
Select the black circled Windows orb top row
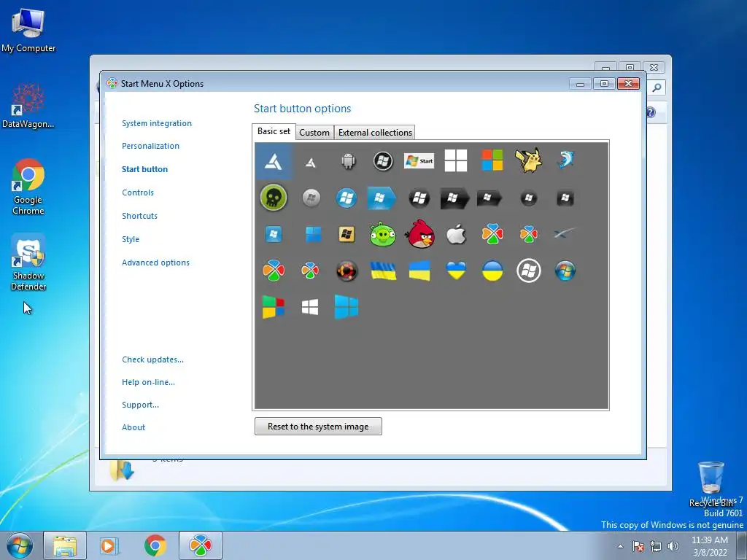(x=383, y=161)
